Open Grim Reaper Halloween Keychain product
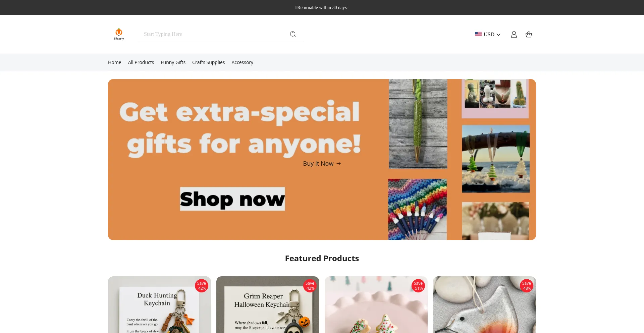Image resolution: width=644 pixels, height=333 pixels. tap(268, 304)
